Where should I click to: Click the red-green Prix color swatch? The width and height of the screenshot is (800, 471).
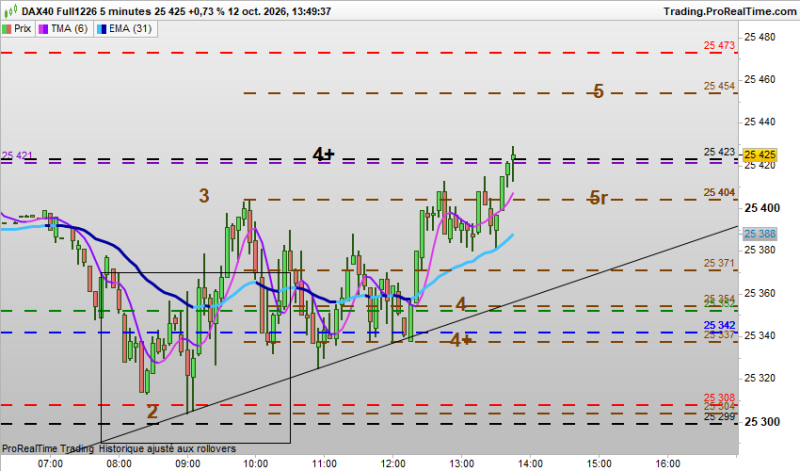pyautogui.click(x=7, y=29)
